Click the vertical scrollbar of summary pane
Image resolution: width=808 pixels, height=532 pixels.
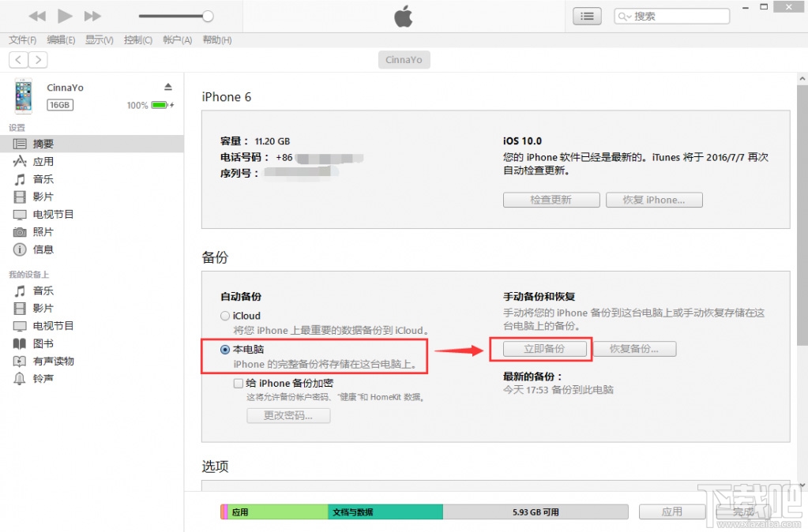[802, 216]
